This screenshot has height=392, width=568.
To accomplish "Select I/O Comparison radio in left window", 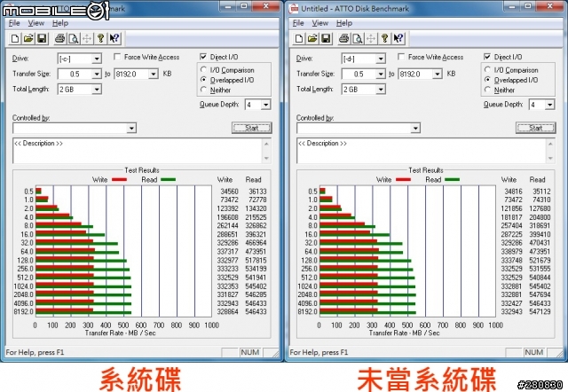I will [x=203, y=69].
